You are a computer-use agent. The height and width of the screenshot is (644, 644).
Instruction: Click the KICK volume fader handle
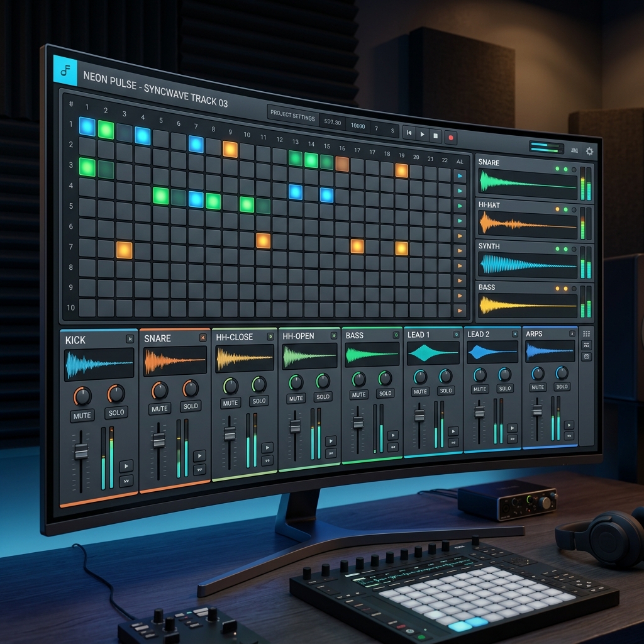coord(81,452)
